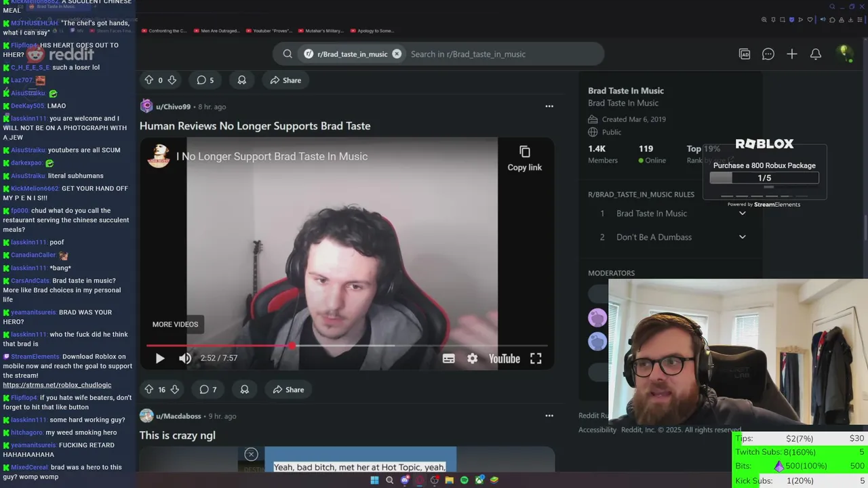Open Reddit chat bubble icon
The width and height of the screenshot is (868, 488).
768,54
